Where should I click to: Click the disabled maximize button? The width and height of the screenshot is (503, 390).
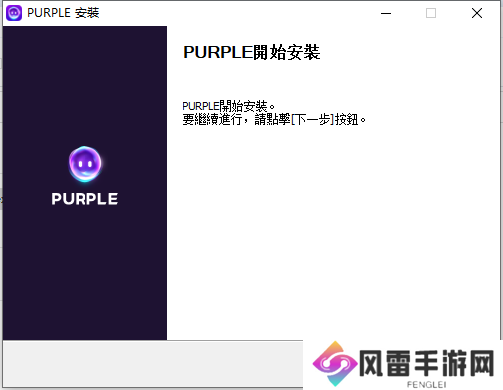(x=431, y=13)
